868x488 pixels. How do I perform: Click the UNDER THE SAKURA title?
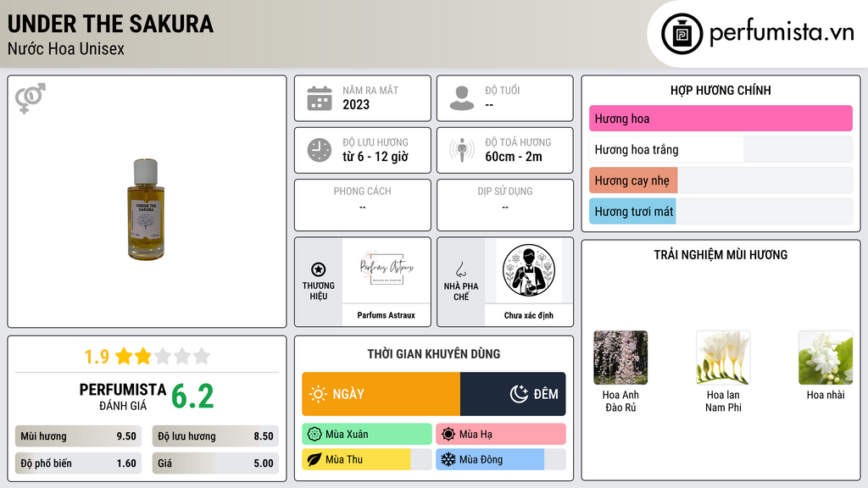(x=110, y=24)
